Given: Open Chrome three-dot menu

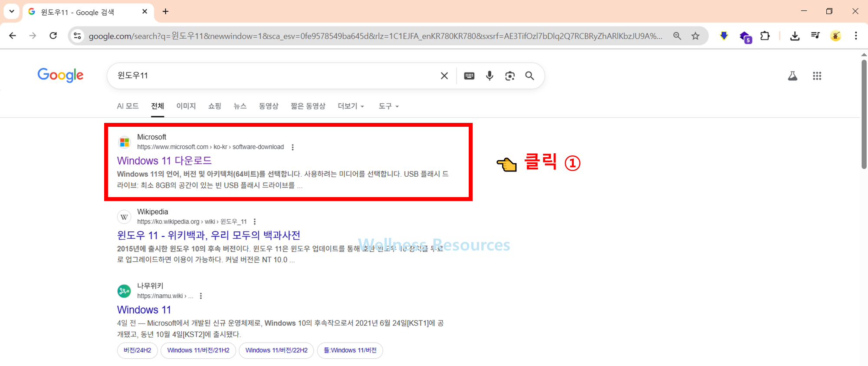Looking at the screenshot, I should coord(856,36).
